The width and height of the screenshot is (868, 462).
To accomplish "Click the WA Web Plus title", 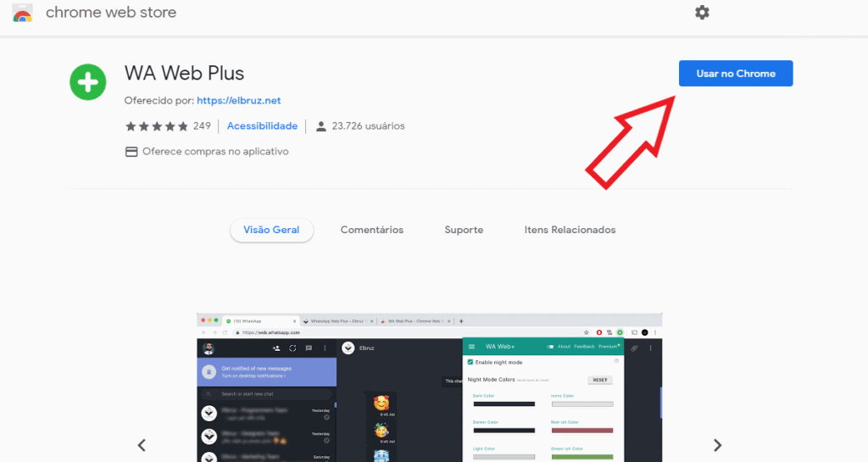I will point(184,73).
